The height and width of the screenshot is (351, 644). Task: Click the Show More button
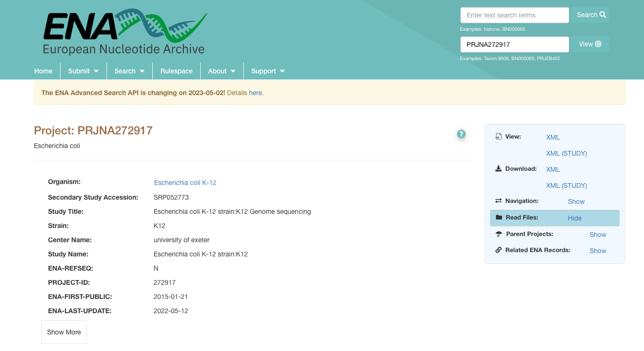(x=64, y=332)
